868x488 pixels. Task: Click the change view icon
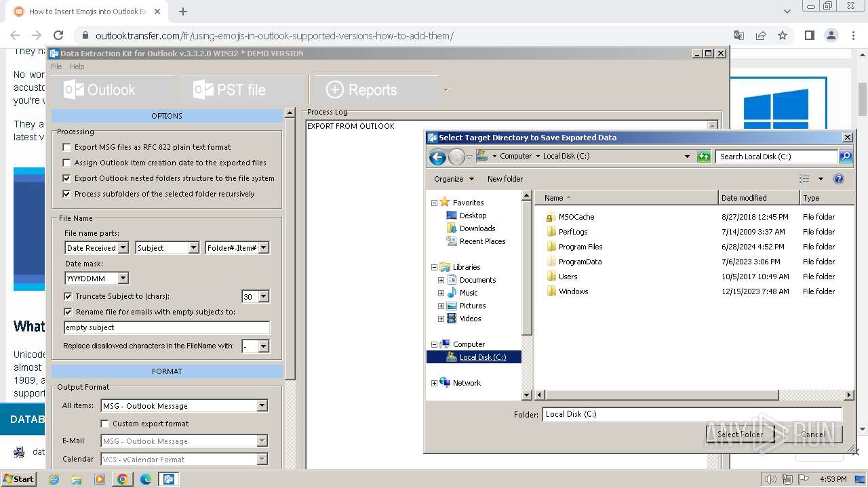click(x=804, y=179)
